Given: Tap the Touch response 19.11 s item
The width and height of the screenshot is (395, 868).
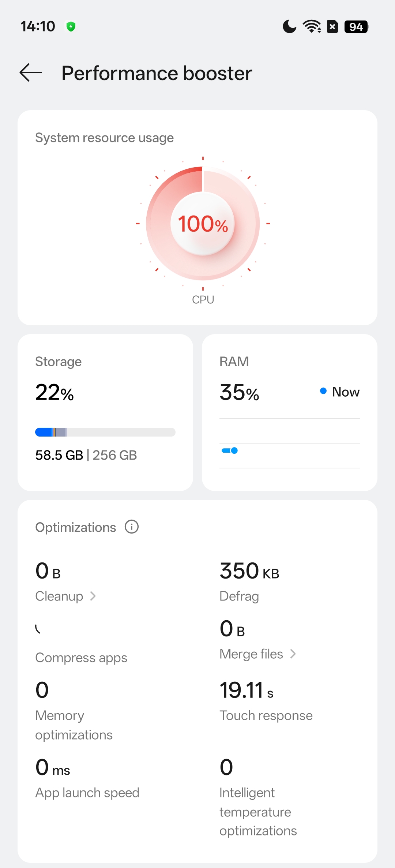Looking at the screenshot, I should [x=266, y=701].
